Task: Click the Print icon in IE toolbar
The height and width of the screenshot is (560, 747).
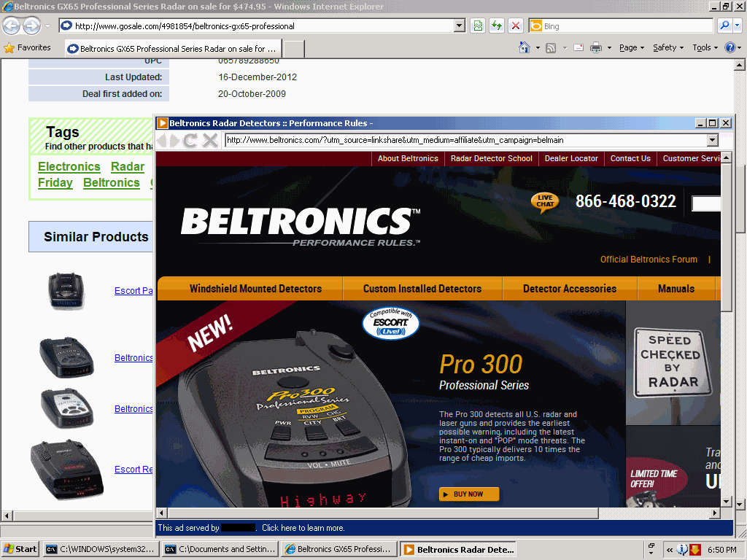Action: 595,47
